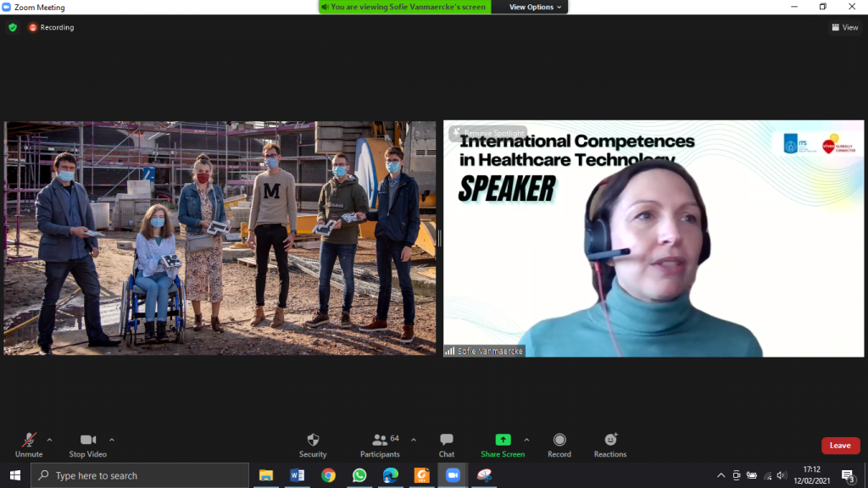Image resolution: width=868 pixels, height=488 pixels.
Task: Click the red Leave button
Action: coord(840,446)
